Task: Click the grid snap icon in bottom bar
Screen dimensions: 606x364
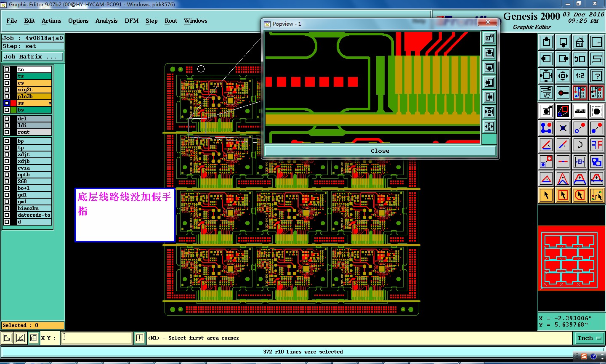Action: click(34, 338)
